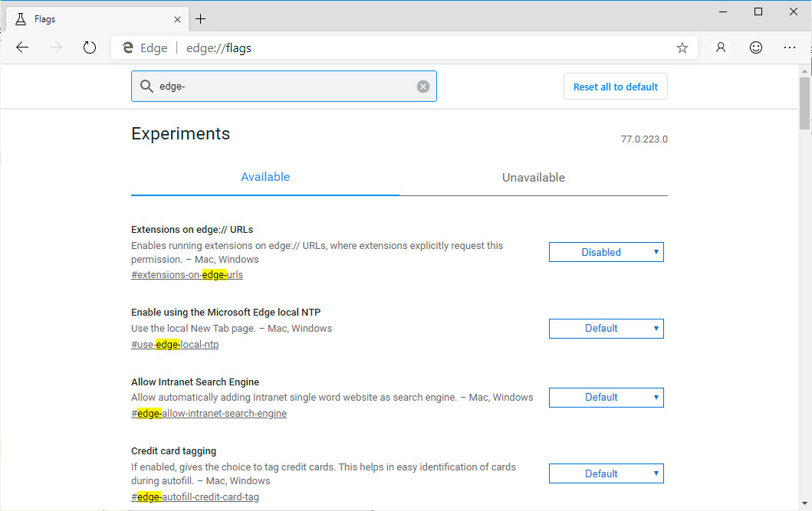Screen dimensions: 812x511
Task: Click the Credit card tagging title
Action: [173, 451]
